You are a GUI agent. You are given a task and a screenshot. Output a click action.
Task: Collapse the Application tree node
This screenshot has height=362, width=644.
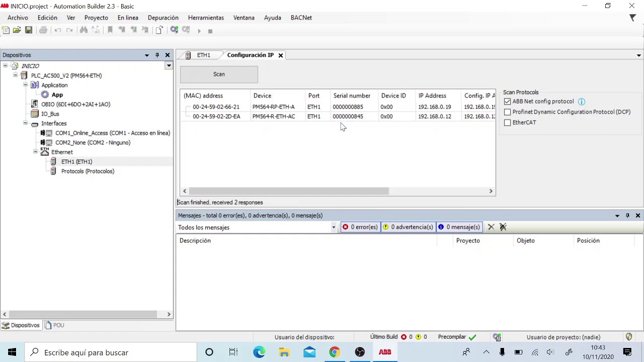tap(25, 85)
